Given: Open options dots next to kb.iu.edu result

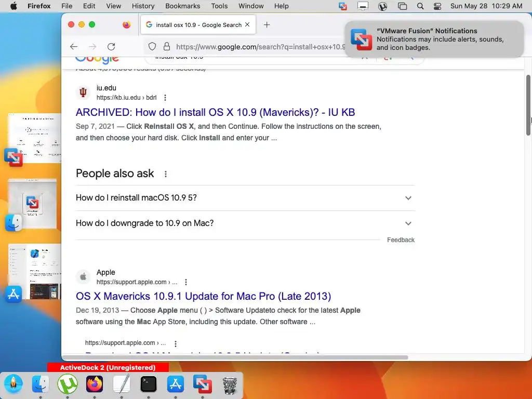Looking at the screenshot, I should click(x=165, y=98).
